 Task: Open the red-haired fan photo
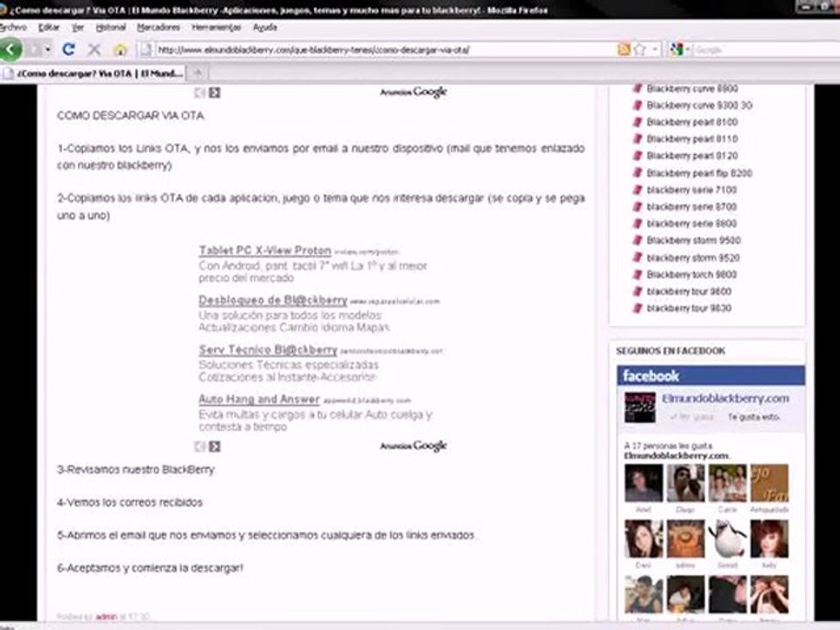coord(769,539)
